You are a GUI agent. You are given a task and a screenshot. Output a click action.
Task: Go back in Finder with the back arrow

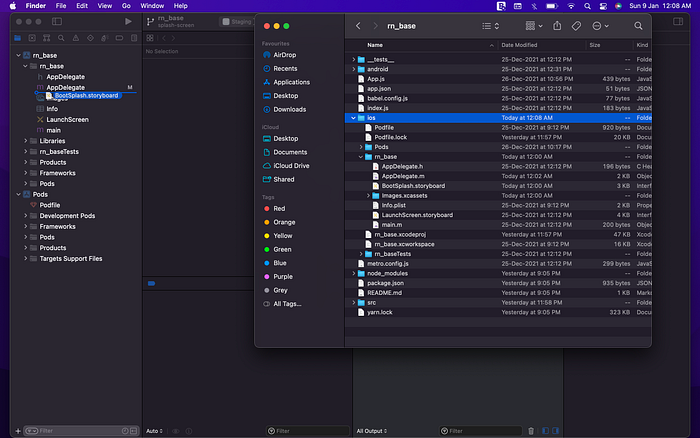point(358,26)
